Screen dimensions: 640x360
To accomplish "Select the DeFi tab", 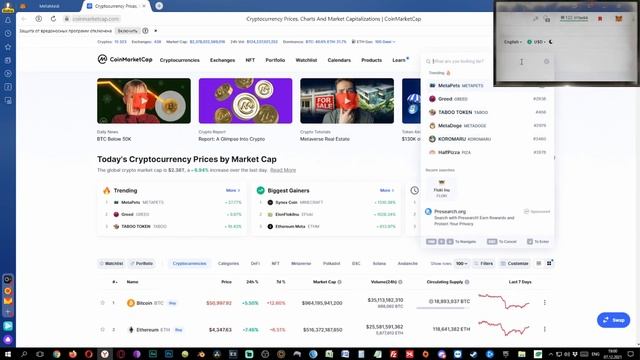I will point(255,263).
